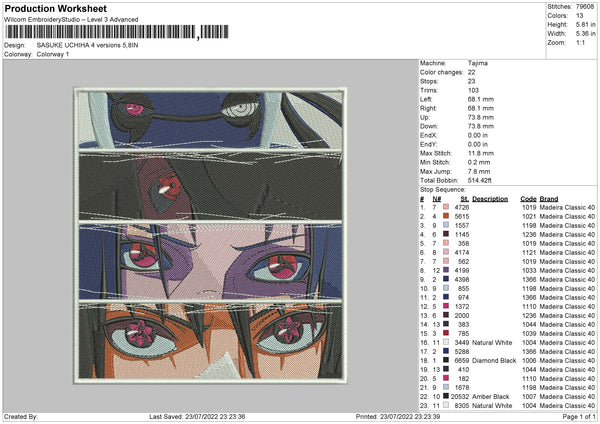
Task: Click the embroidery design preview image
Action: pos(210,236)
